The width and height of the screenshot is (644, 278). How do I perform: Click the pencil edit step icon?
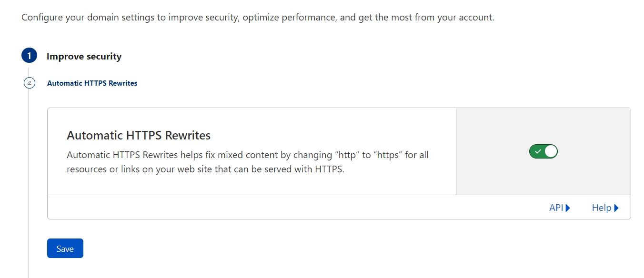point(29,83)
